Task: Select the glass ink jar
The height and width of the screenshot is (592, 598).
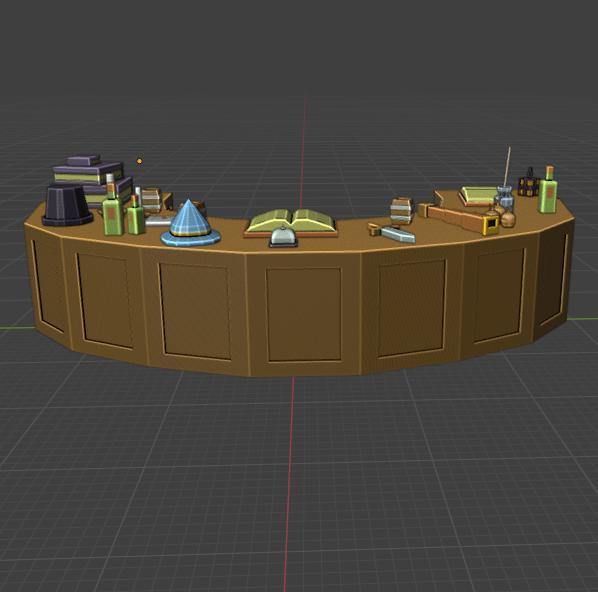Action: 505,198
